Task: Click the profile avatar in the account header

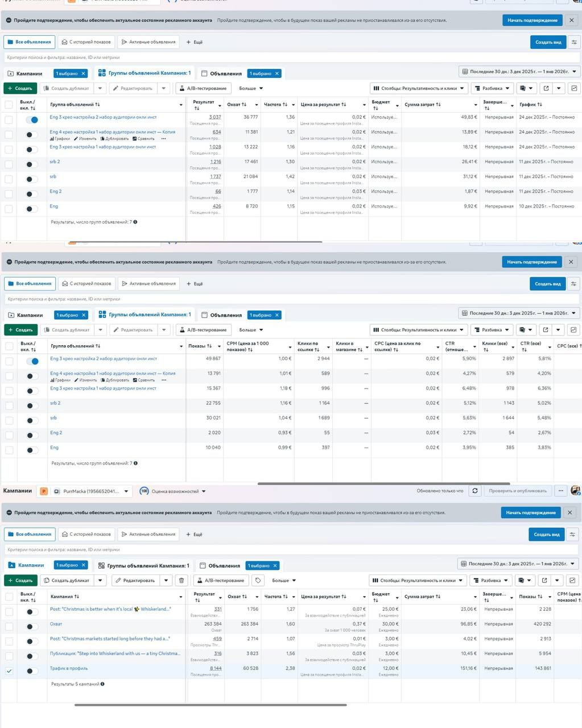Action: click(575, 490)
